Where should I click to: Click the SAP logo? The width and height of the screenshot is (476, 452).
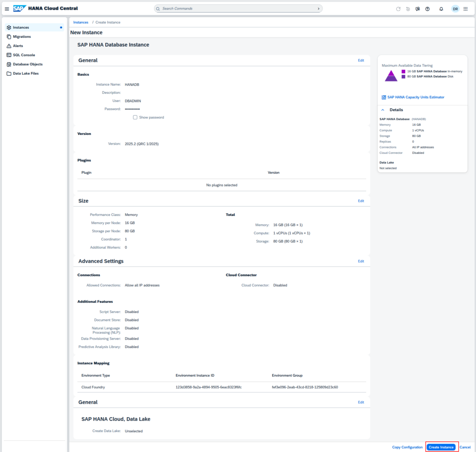(20, 8)
